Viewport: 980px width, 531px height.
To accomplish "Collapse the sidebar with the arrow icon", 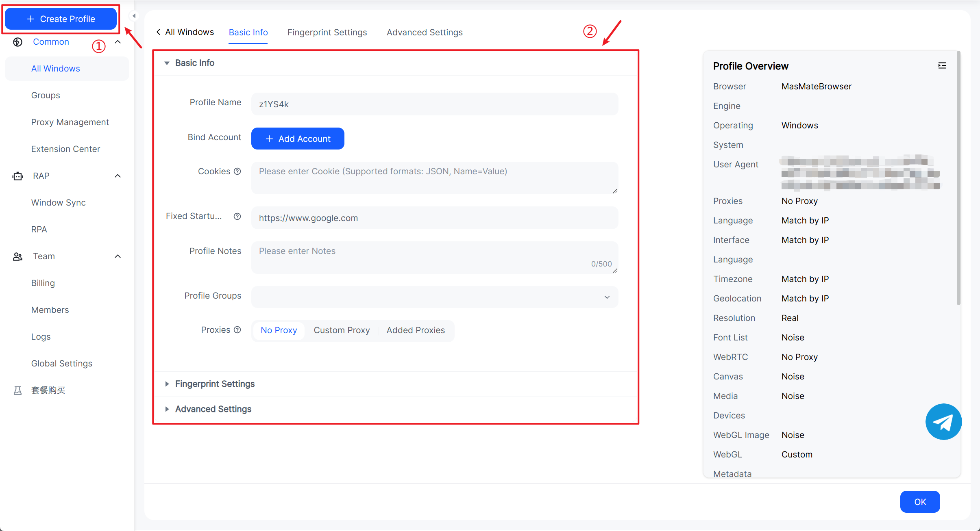I will pyautogui.click(x=134, y=16).
